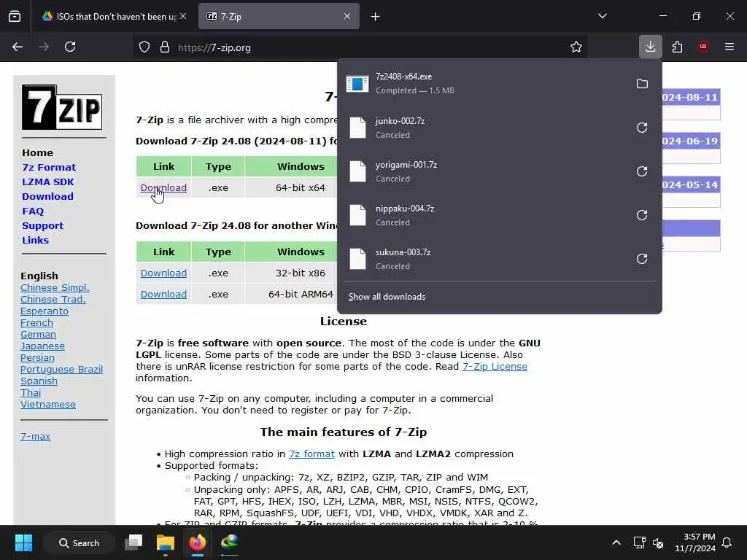This screenshot has height=560, width=747.
Task: Retry the nippaku-004.7z download
Action: tap(642, 215)
